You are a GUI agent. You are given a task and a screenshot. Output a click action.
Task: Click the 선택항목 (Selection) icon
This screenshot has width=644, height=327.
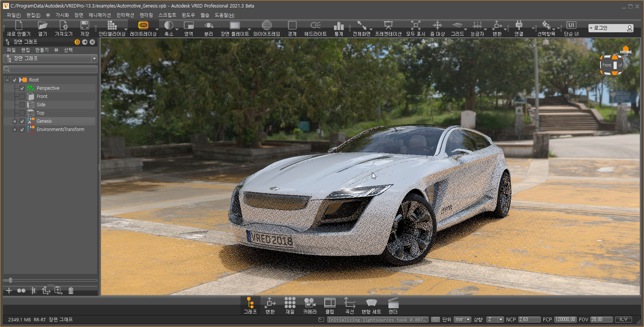[x=546, y=25]
